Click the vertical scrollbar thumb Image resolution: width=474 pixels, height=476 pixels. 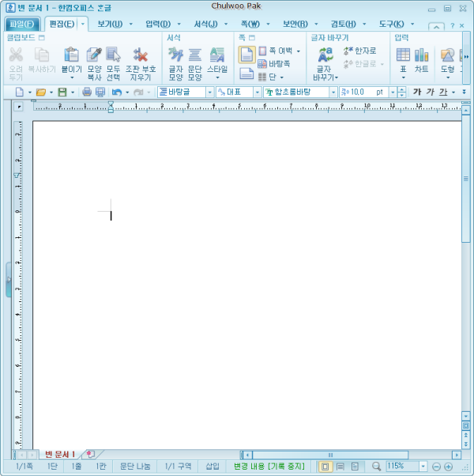click(466, 179)
